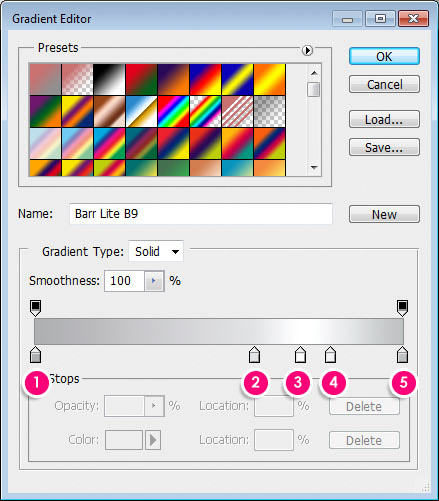Screen dimensions: 439x501
Task: Choose the blue-red-yellow preset swatch
Action: coord(205,79)
